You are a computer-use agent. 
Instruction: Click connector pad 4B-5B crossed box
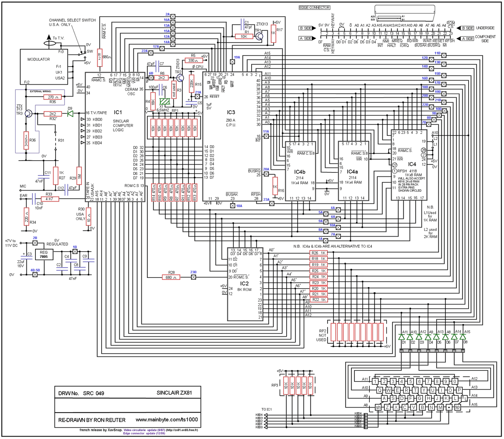click(35, 275)
